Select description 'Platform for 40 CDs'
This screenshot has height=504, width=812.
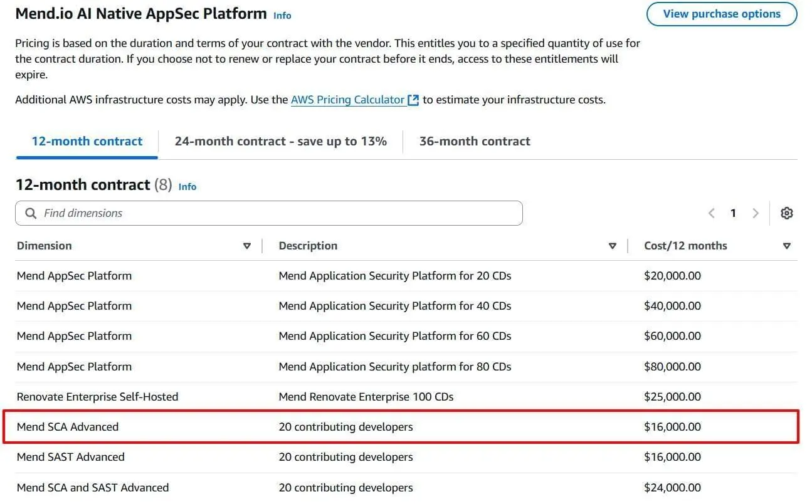coord(395,306)
